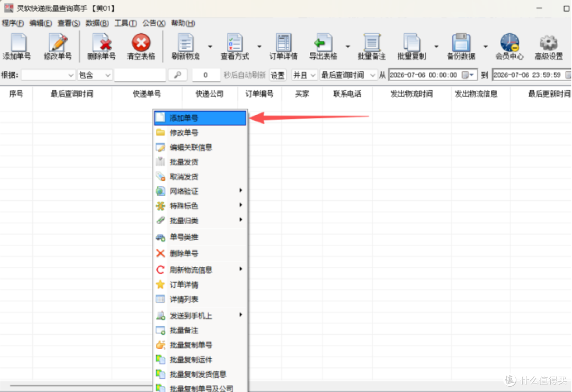
Task: Click the 导出表格 toolbar icon
Action: point(323,47)
